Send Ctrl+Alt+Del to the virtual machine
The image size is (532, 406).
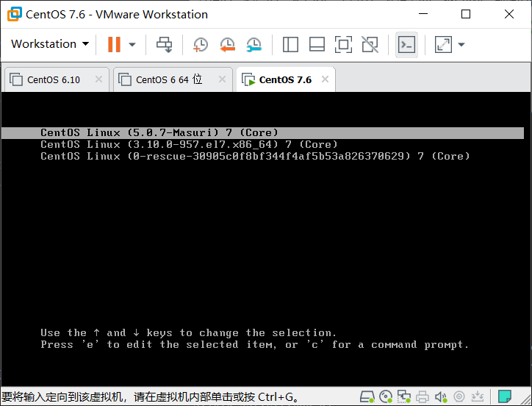164,45
